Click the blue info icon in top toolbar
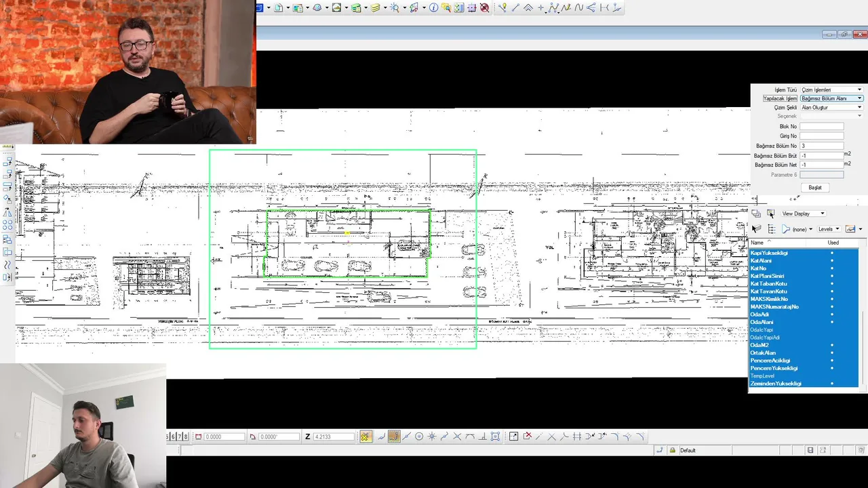868x488 pixels. click(x=433, y=8)
